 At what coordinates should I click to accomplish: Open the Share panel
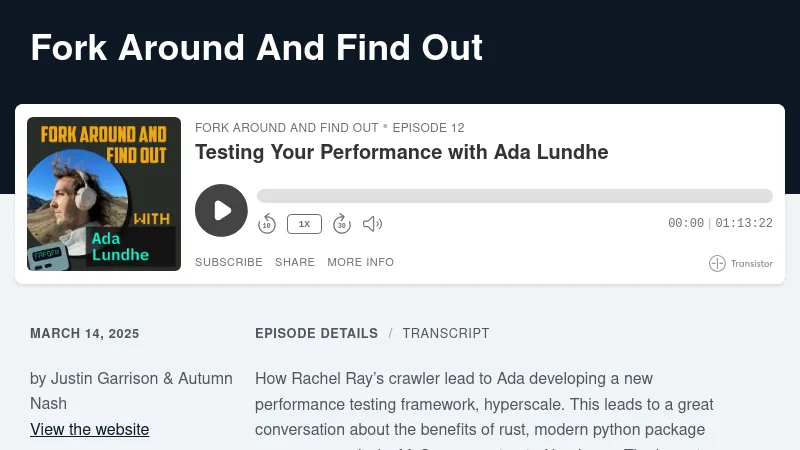click(x=295, y=262)
